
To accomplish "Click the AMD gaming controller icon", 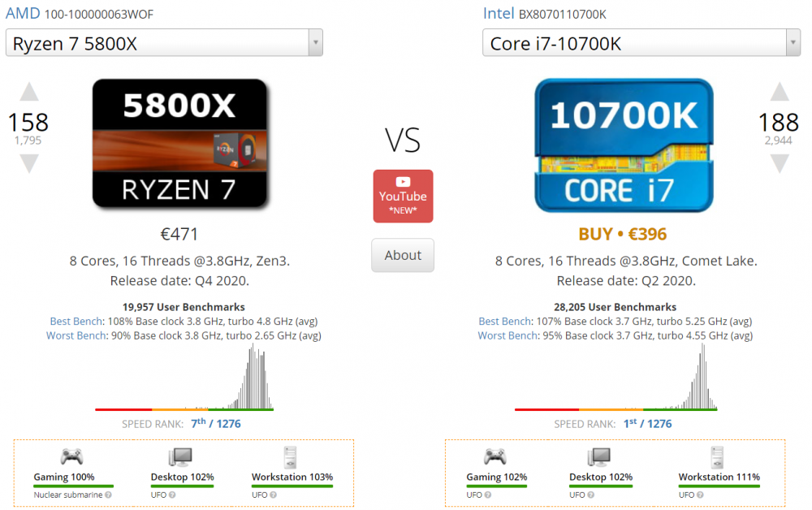I will pos(71,456).
